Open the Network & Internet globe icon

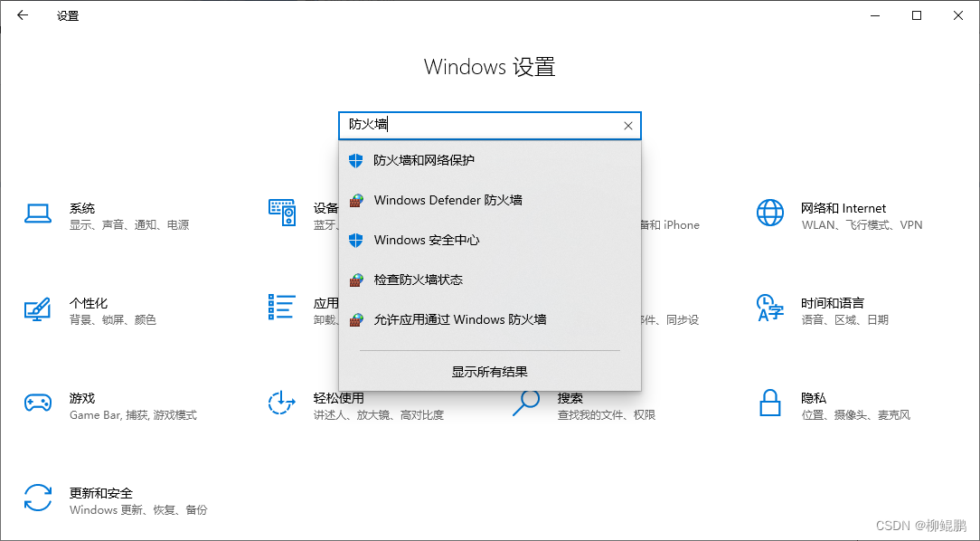pyautogui.click(x=769, y=214)
